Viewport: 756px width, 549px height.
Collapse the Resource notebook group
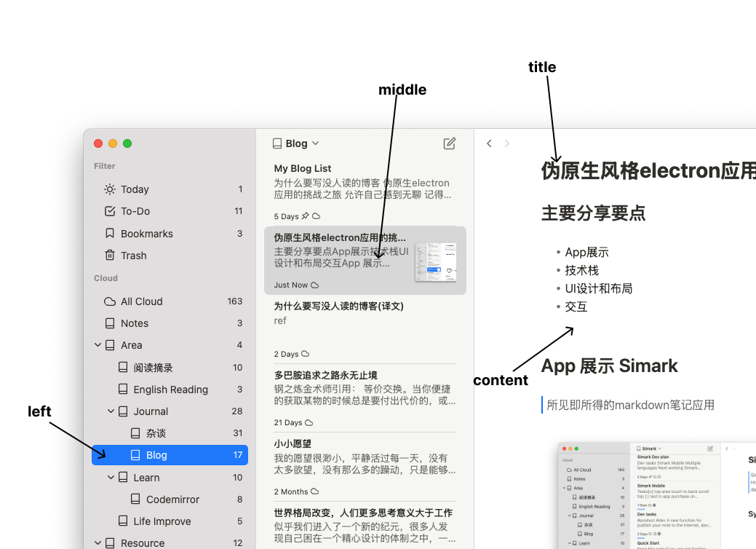[x=98, y=543]
